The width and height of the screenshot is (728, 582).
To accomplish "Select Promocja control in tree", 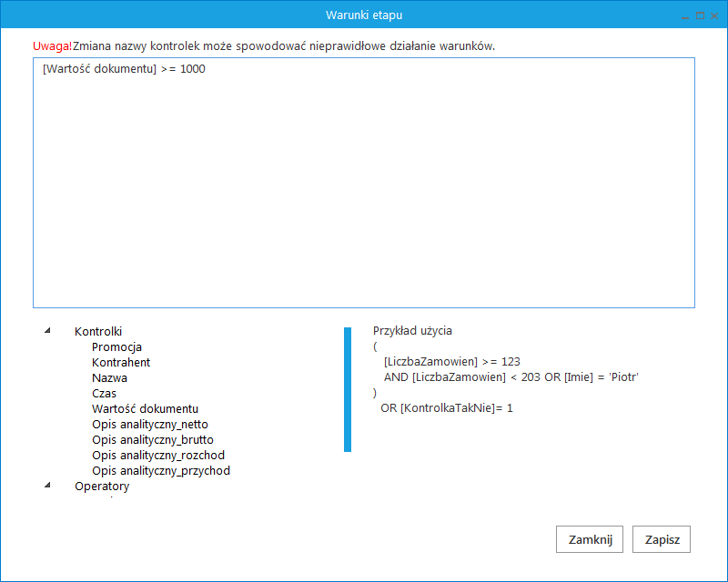I will (x=116, y=347).
